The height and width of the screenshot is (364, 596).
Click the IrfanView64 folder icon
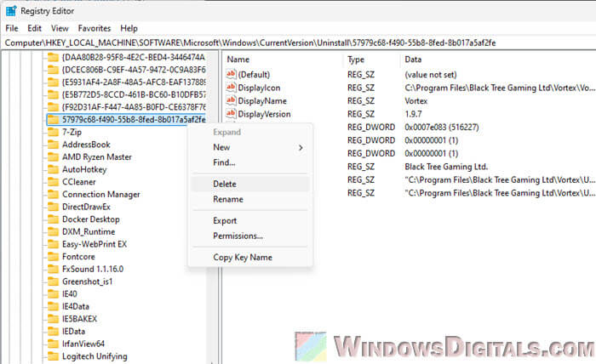coord(53,344)
